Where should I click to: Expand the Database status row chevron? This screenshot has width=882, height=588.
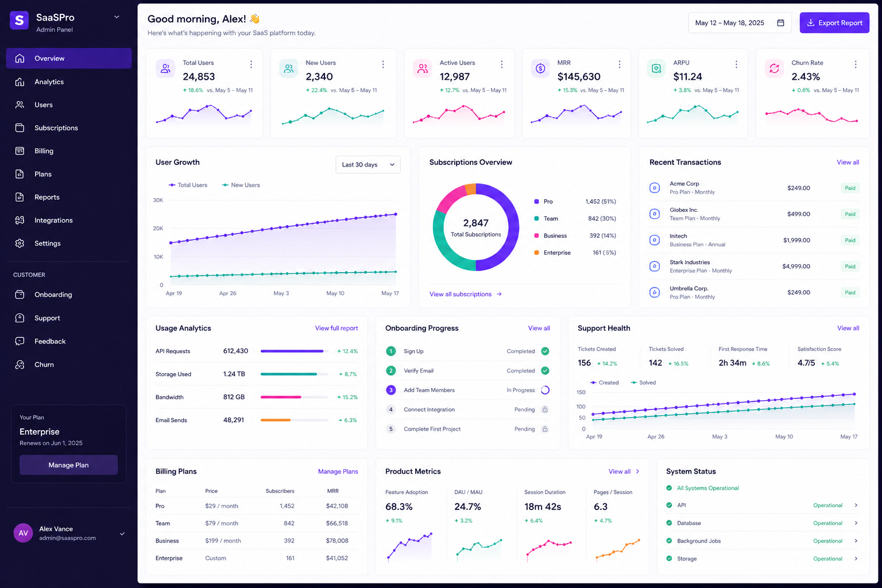point(856,523)
